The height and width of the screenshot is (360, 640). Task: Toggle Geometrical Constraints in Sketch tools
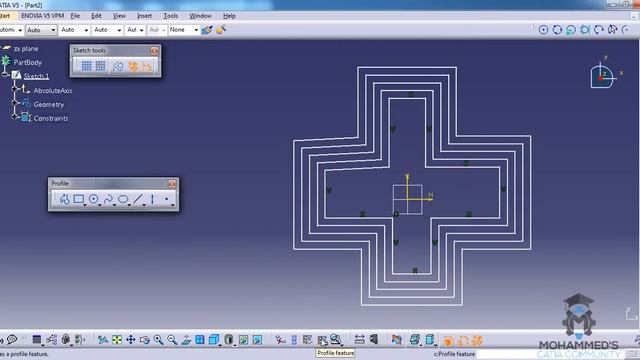tap(133, 66)
